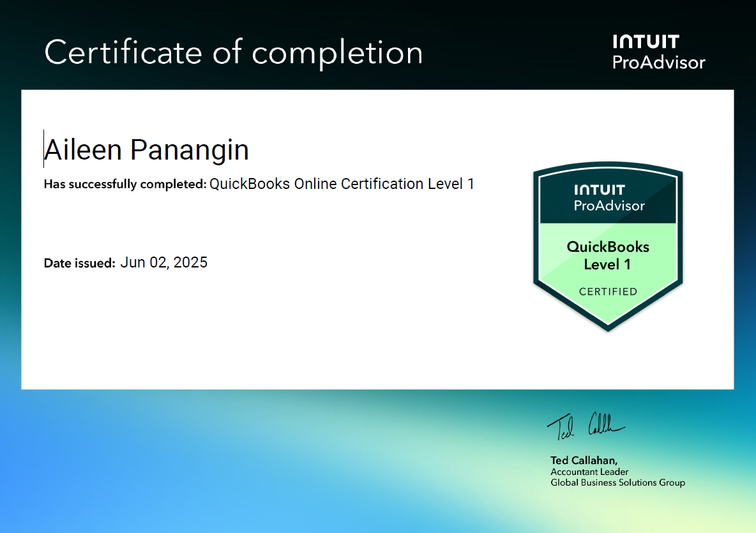The height and width of the screenshot is (533, 756).
Task: Click the CERTIFIED text on the badge
Action: [607, 291]
